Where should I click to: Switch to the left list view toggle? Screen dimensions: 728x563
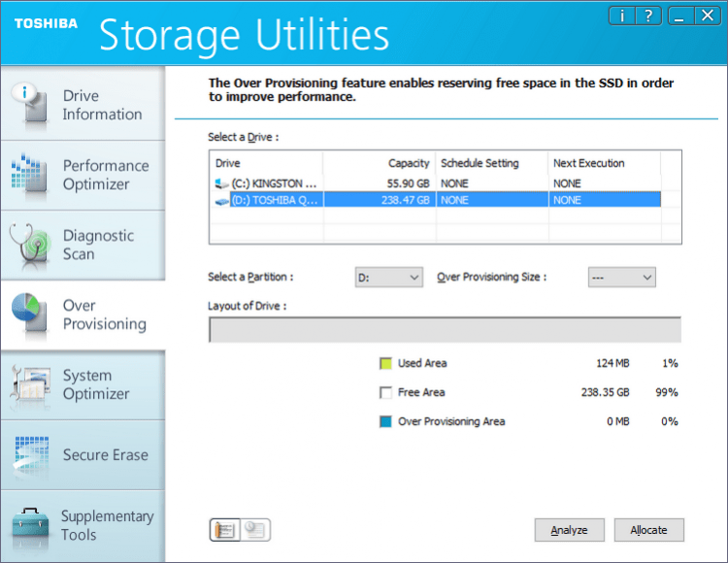(x=225, y=530)
